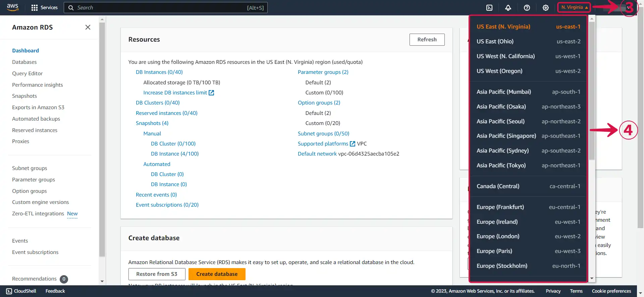Screen dimensions: 644x297
Task: Select Europe (Ireland) region
Action: 528,222
